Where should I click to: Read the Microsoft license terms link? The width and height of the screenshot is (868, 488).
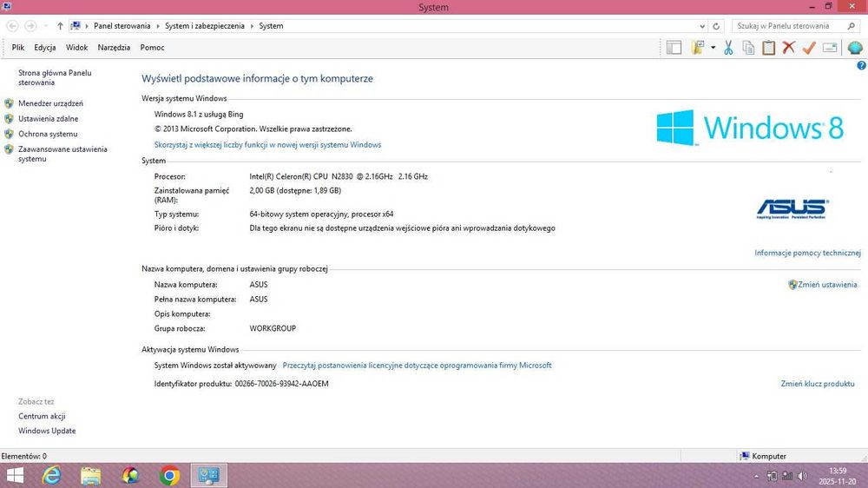(x=417, y=366)
